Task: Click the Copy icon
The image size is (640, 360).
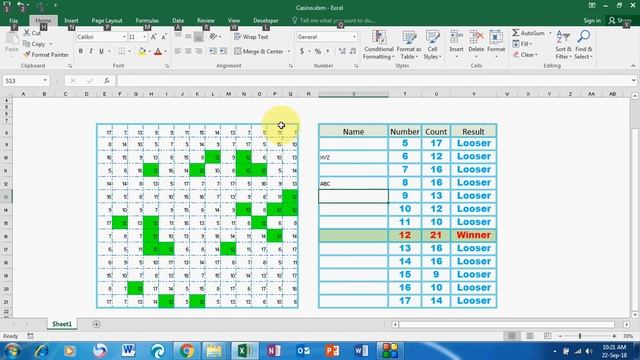Action: (x=27, y=44)
